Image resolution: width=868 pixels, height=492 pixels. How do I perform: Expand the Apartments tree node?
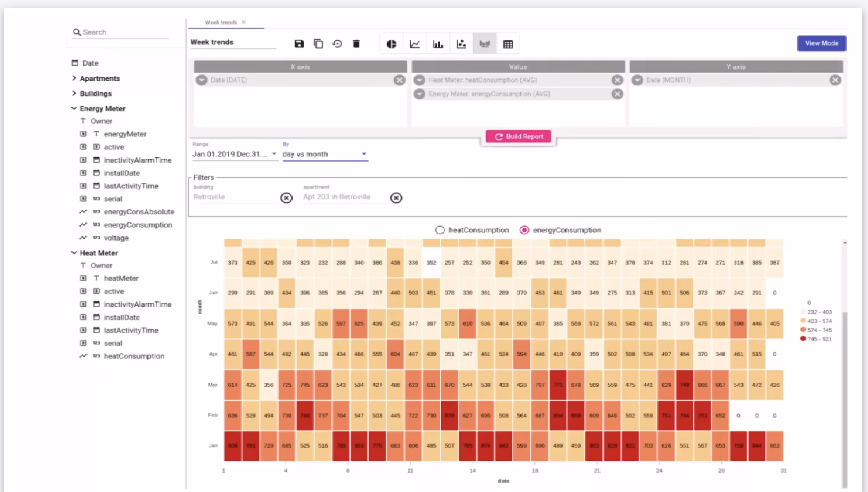point(74,78)
